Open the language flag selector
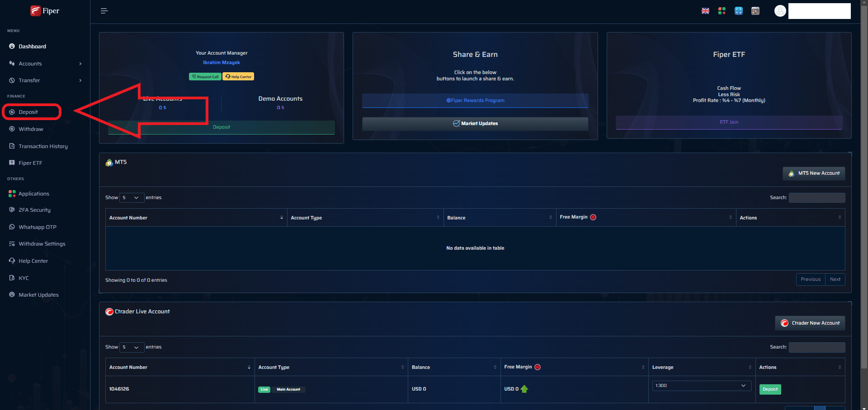868x410 pixels. coord(705,11)
